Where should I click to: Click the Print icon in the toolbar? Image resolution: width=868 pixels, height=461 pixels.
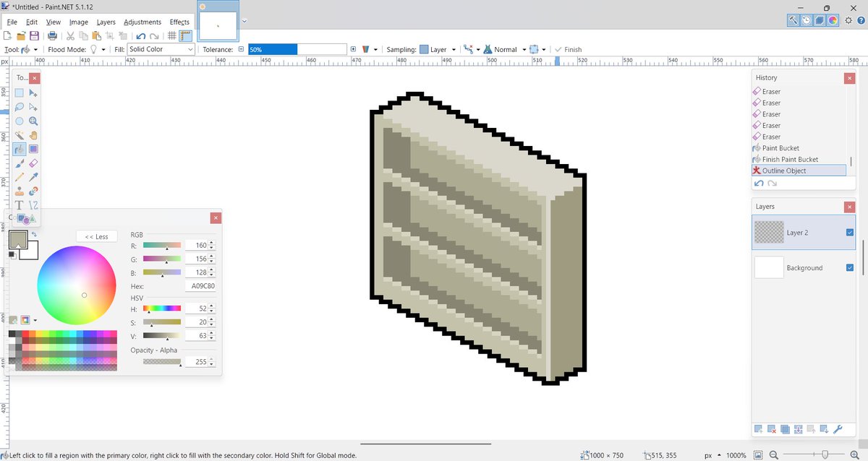click(52, 35)
